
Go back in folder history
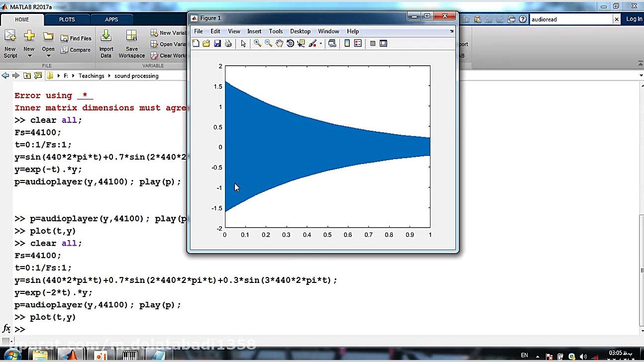5,76
